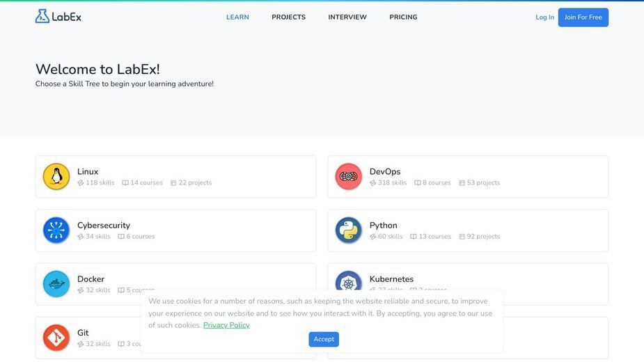Click the "Choose a Skill Tree" subtitle

(125, 84)
